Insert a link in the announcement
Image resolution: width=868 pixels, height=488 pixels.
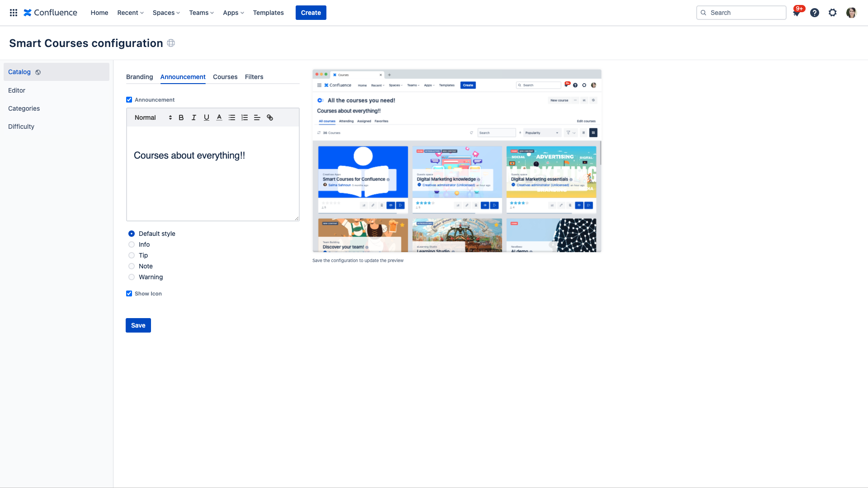[270, 117]
